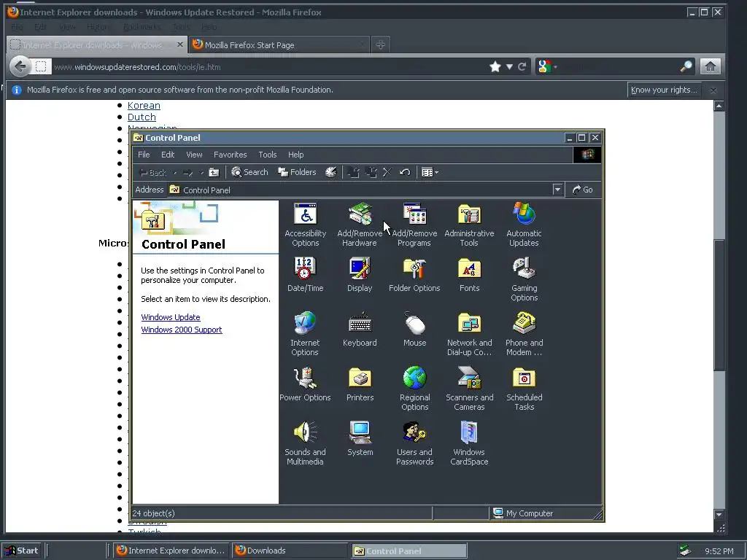
Task: Open Display settings icon
Action: (360, 275)
